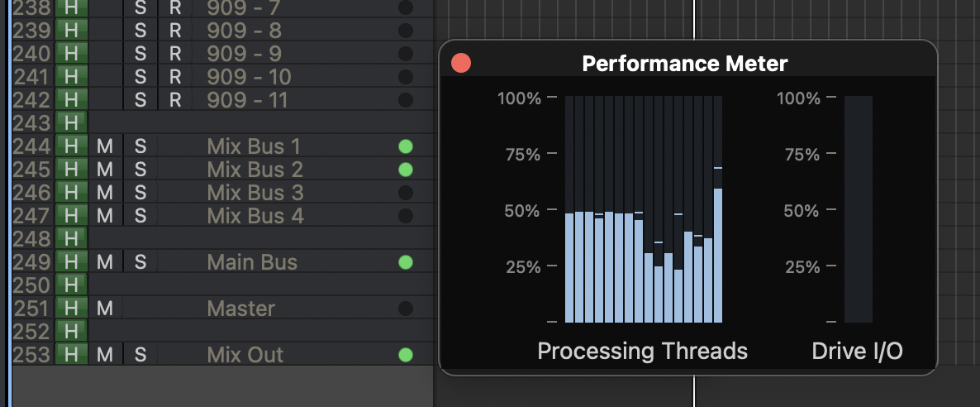Toggle hide button on track 243
Viewport: 980px width, 407px height.
coord(71,123)
